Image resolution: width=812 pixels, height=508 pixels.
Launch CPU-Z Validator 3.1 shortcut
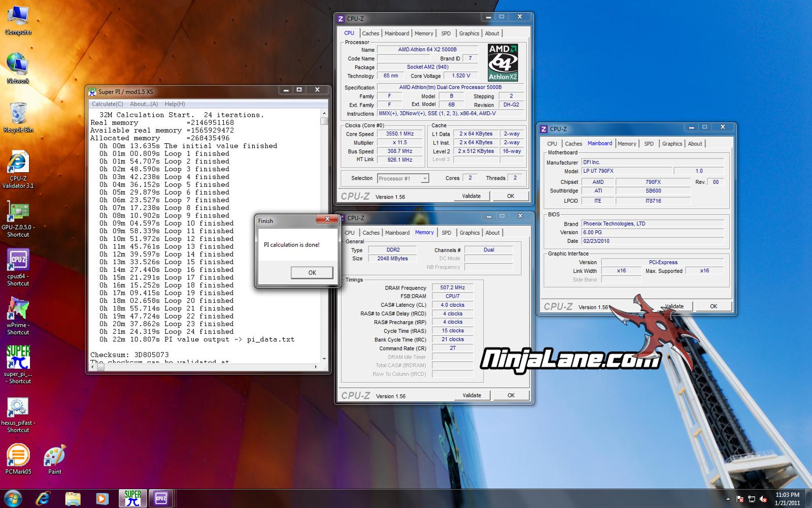[x=18, y=170]
